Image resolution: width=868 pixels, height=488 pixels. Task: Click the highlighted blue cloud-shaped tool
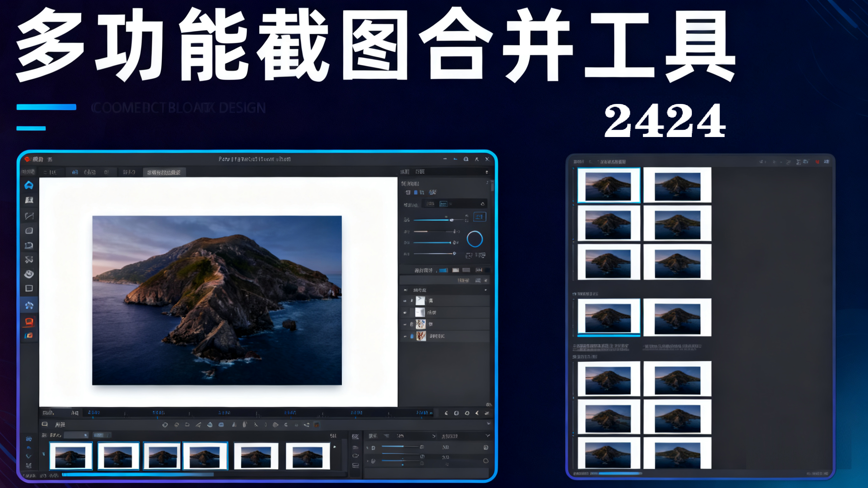(x=29, y=305)
